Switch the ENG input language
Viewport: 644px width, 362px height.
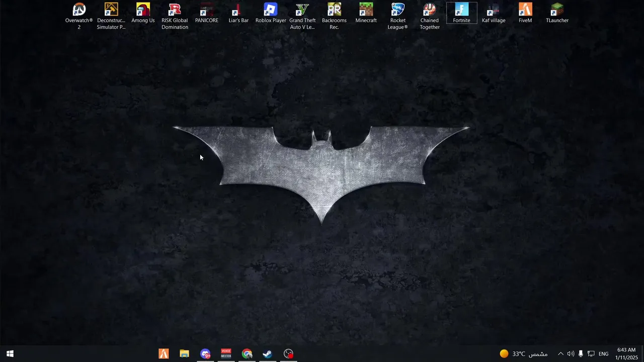coord(603,354)
